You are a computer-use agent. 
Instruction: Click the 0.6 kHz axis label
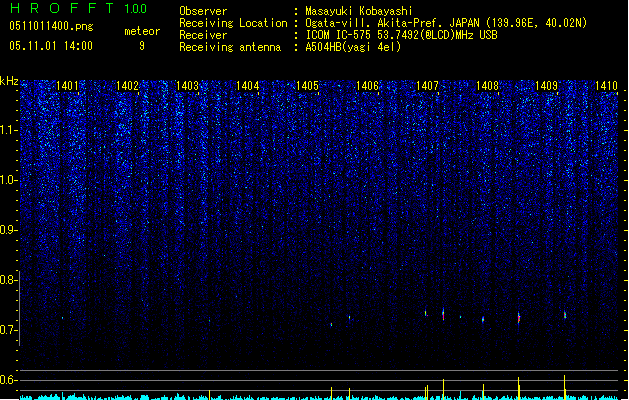(x=9, y=380)
